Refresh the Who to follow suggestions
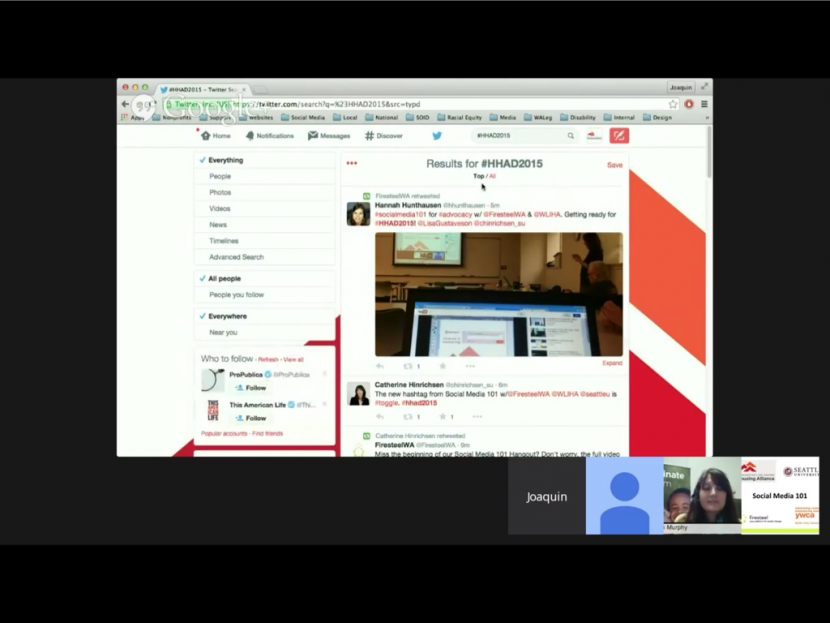Screen dimensions: 830x623 pyautogui.click(x=268, y=360)
